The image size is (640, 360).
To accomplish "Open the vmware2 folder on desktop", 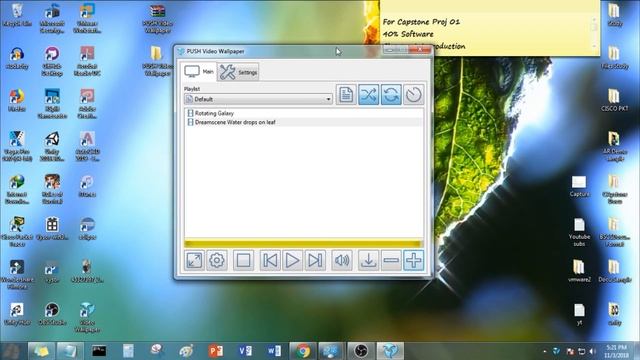I will (579, 271).
